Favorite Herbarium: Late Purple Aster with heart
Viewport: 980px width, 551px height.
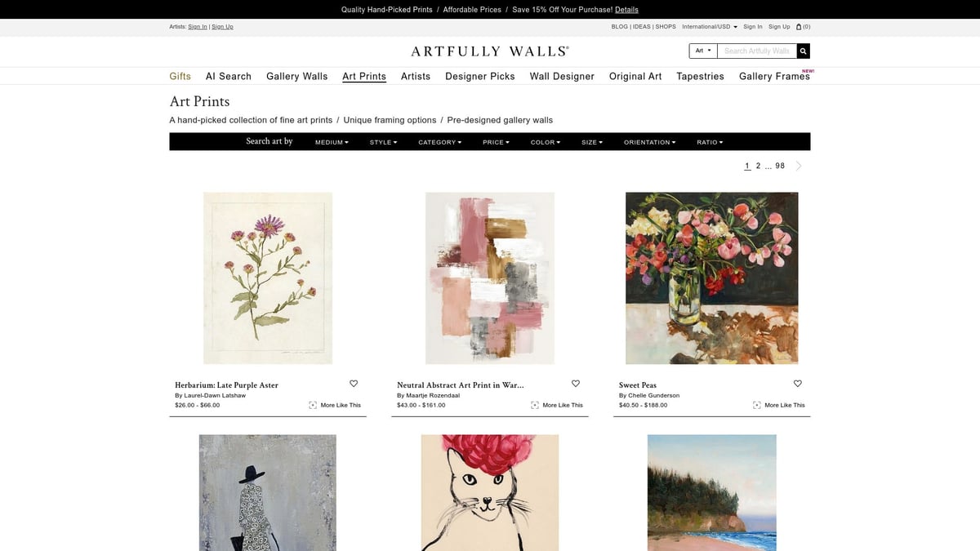coord(354,384)
